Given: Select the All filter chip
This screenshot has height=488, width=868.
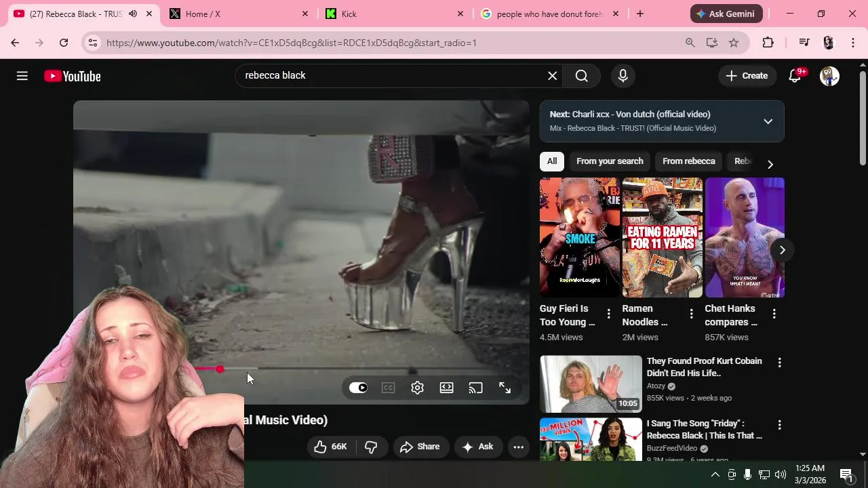Looking at the screenshot, I should click(552, 161).
